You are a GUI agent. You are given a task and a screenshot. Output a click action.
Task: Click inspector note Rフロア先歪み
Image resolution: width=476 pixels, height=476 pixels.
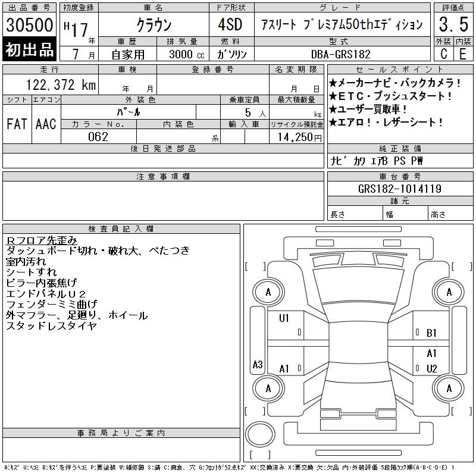pos(42,240)
